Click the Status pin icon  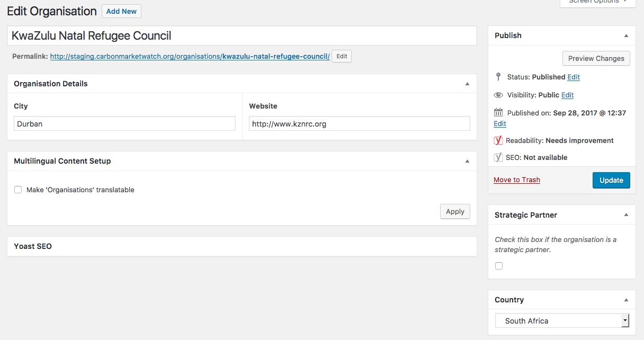[x=498, y=77]
